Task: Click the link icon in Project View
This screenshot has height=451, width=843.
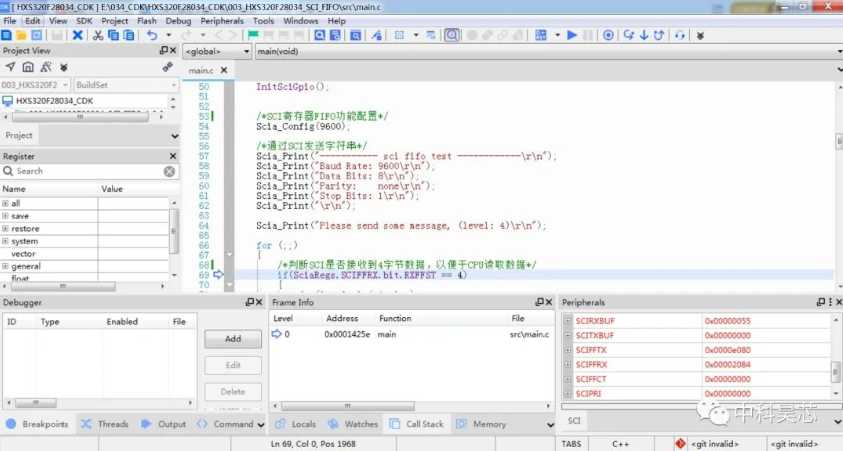Action: point(168,67)
